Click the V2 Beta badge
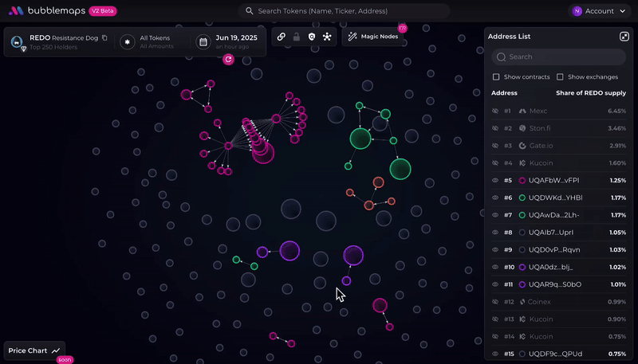638x364 pixels. click(103, 11)
